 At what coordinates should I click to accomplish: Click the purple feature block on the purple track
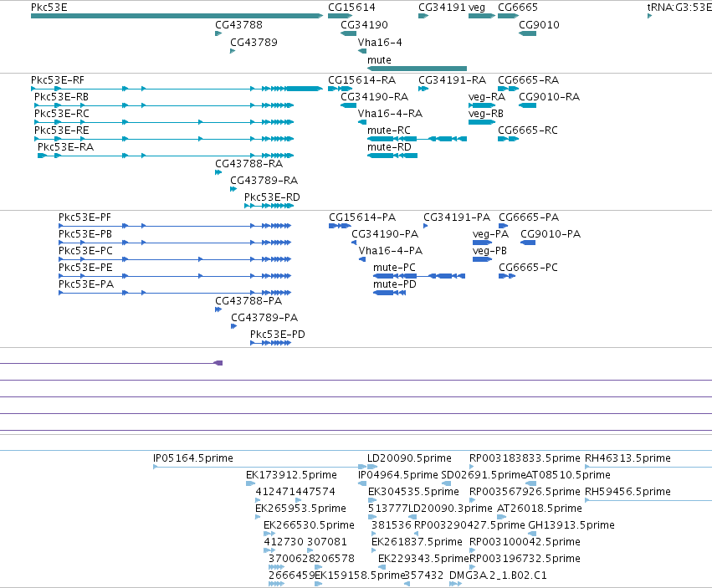(218, 363)
